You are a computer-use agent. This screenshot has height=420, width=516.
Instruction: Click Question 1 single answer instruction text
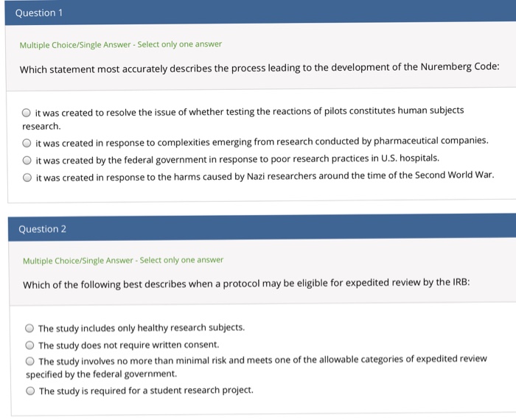120,44
